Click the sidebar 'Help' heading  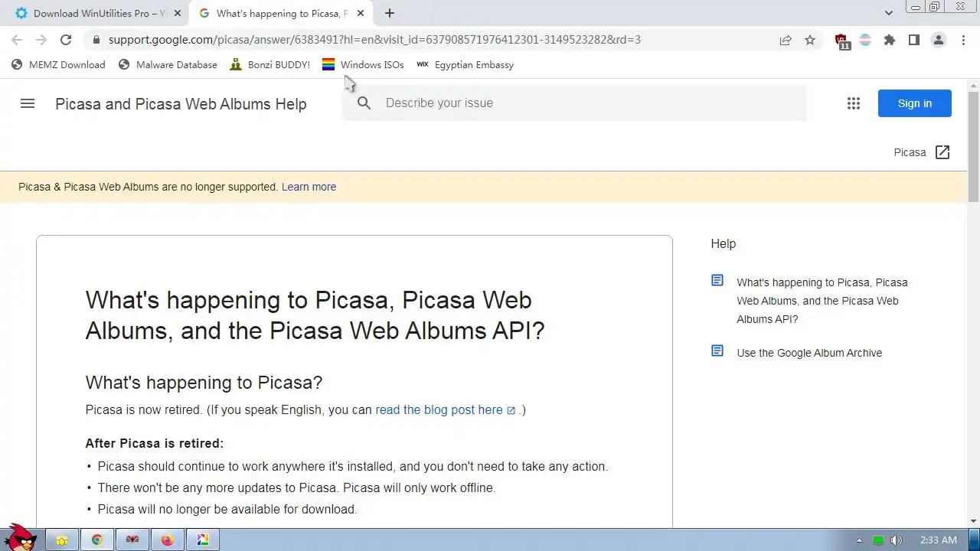pos(723,243)
